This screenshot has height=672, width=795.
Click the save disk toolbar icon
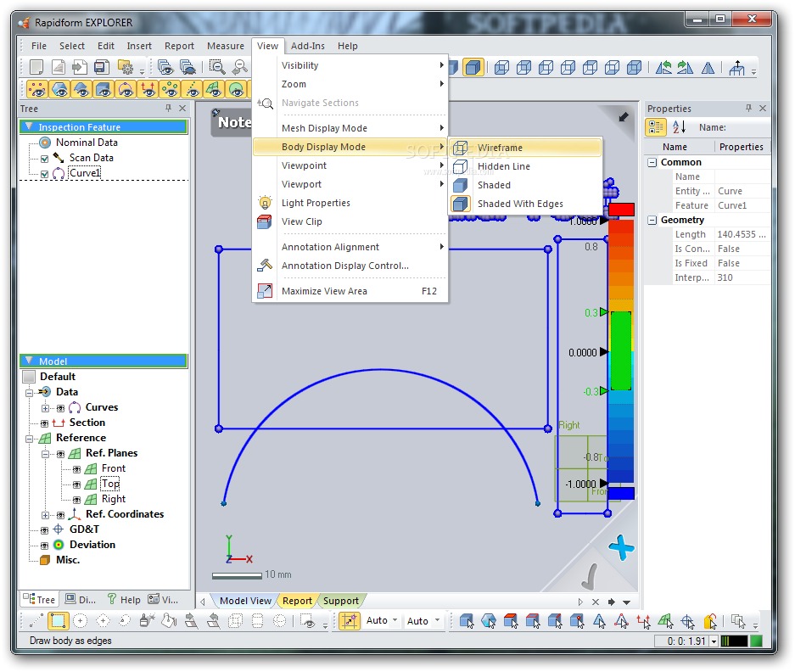(x=102, y=67)
